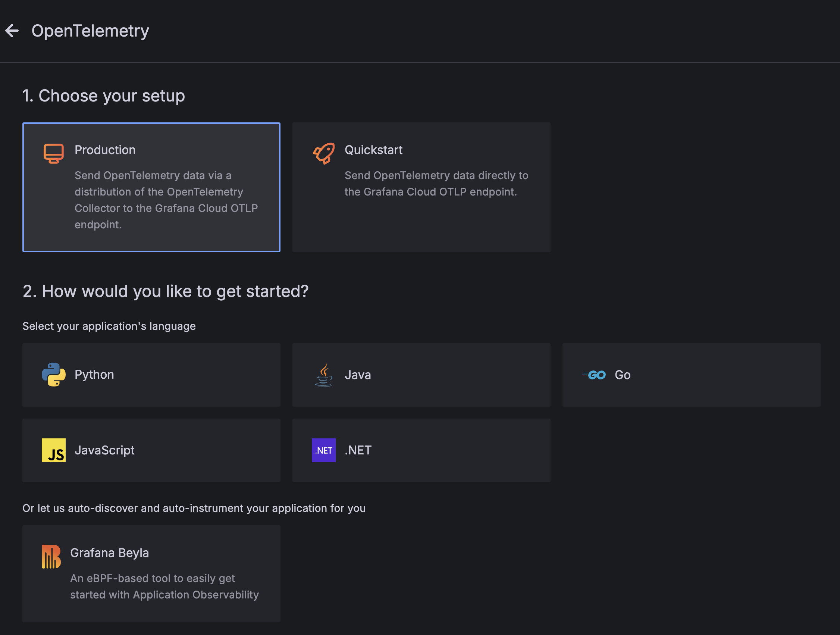Click the back arrow next to OpenTelemetry

12,31
